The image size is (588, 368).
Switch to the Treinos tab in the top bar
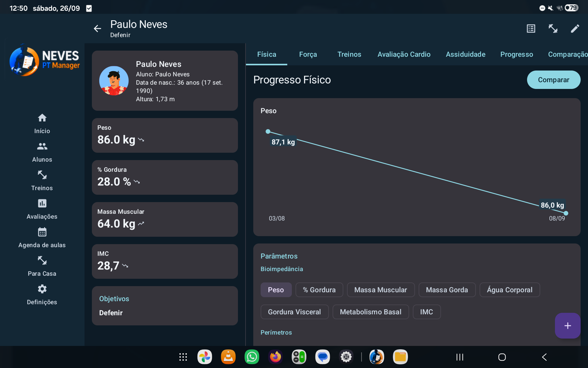[349, 54]
